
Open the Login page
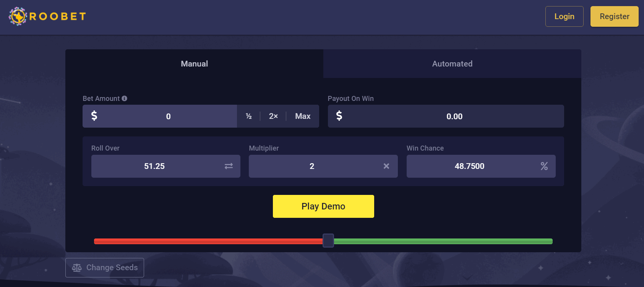[565, 16]
